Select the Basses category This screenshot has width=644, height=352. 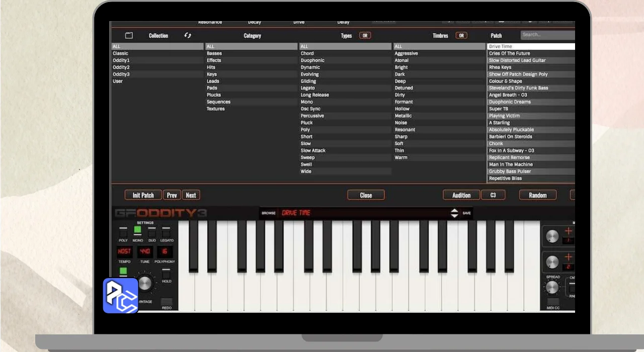pos(214,53)
